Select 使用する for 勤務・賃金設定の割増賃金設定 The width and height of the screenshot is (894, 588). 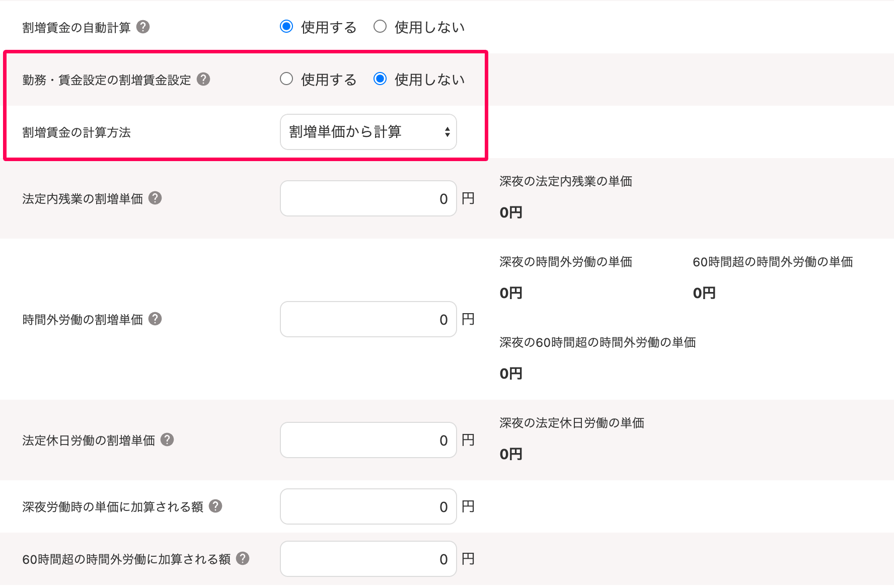[286, 79]
